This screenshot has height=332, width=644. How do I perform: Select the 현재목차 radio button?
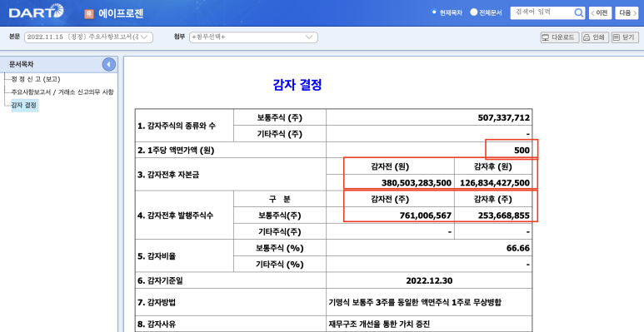(434, 12)
